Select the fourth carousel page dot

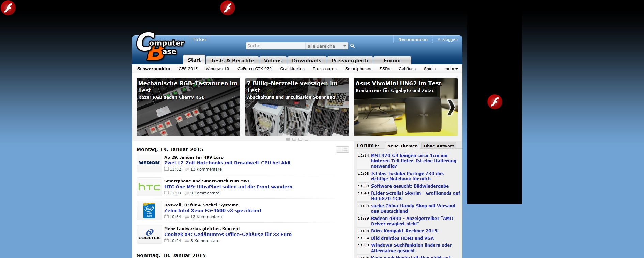coord(306,139)
